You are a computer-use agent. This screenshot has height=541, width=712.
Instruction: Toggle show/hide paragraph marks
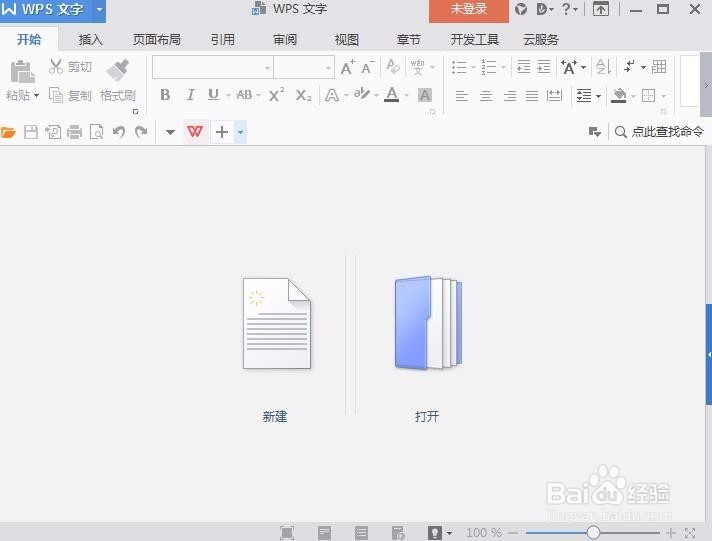tap(629, 67)
